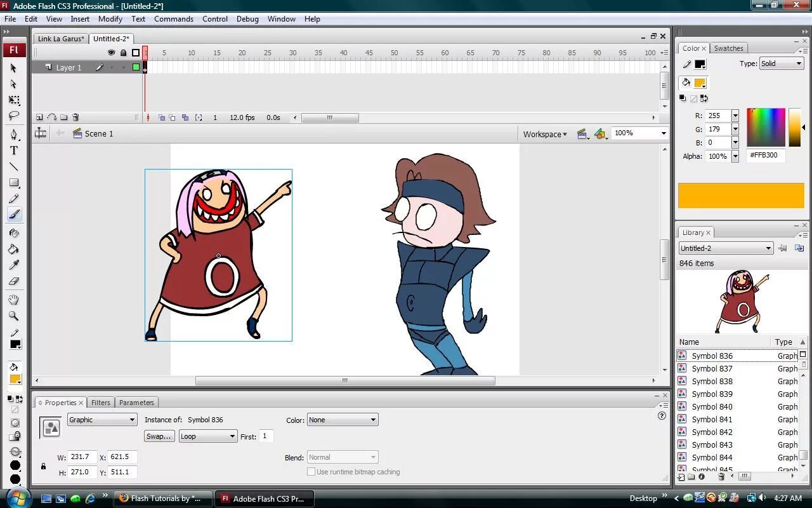Click the rainbow color picker field
Viewport: 812px width, 508px height.
766,128
